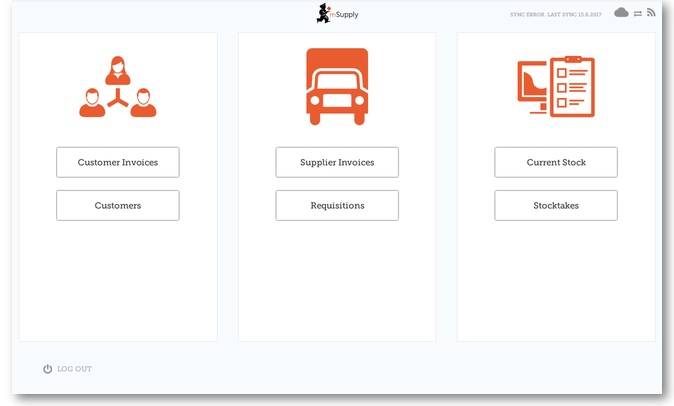Click the two-way sync arrows icon
The height and width of the screenshot is (406, 674).
click(x=637, y=13)
